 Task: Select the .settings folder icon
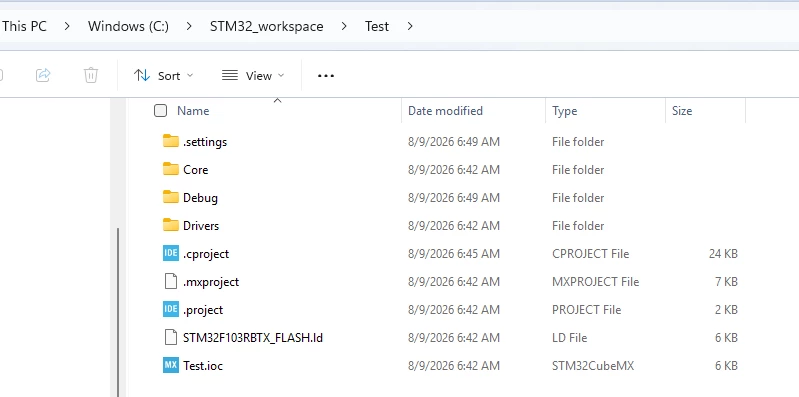click(171, 141)
